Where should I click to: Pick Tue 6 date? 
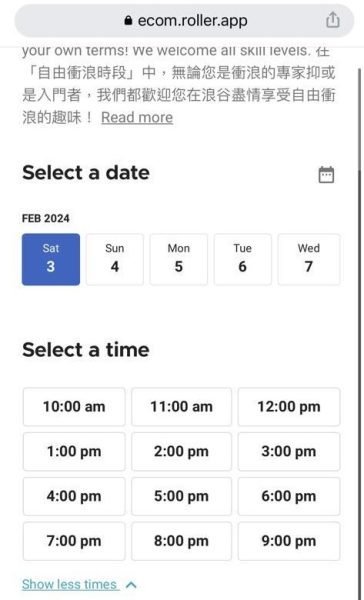[243, 259]
